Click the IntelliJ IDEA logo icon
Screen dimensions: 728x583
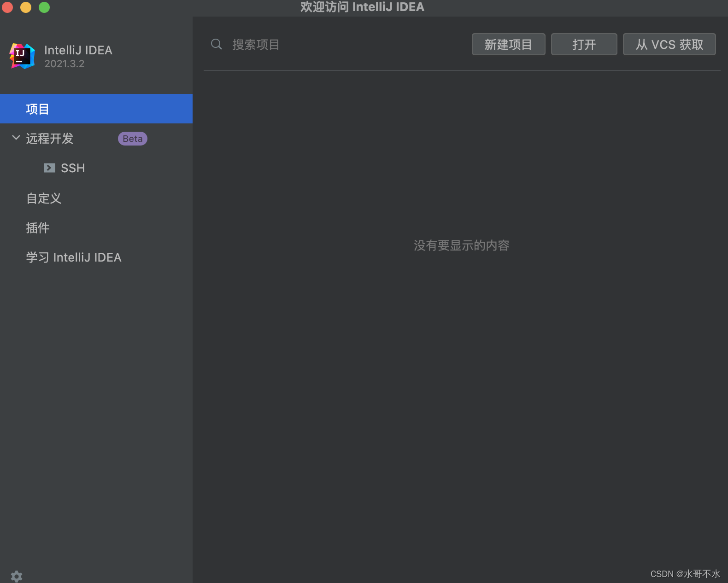click(x=22, y=56)
